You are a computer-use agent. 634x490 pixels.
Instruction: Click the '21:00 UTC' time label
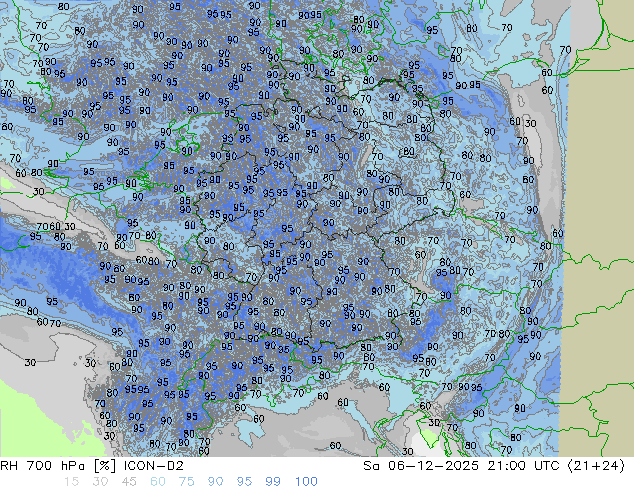[526, 466]
